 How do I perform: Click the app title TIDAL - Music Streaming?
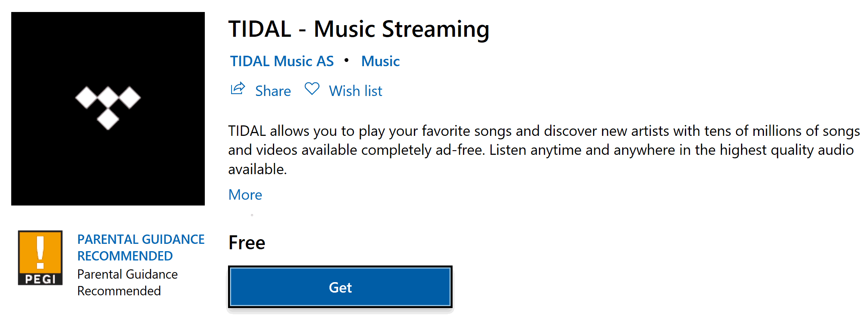point(359,29)
